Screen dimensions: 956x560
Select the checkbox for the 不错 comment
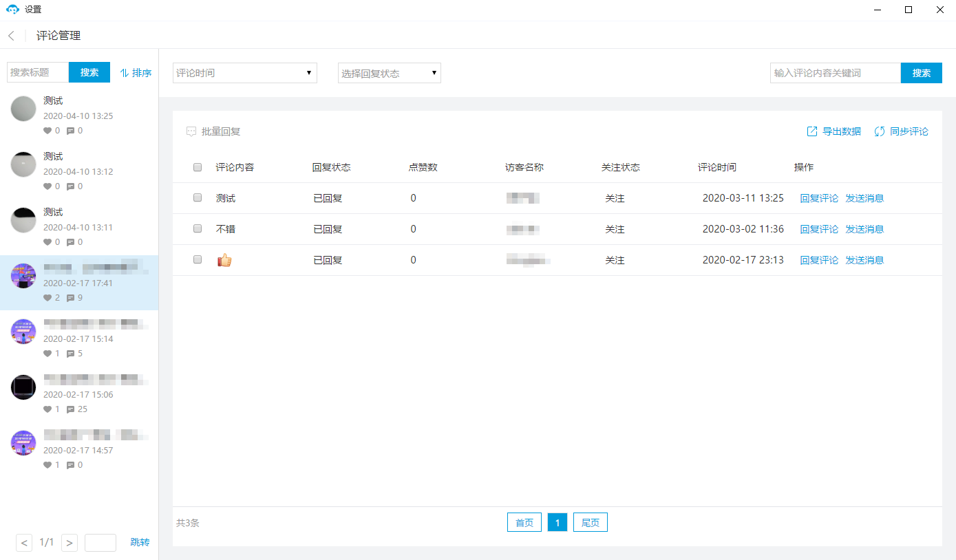[198, 229]
